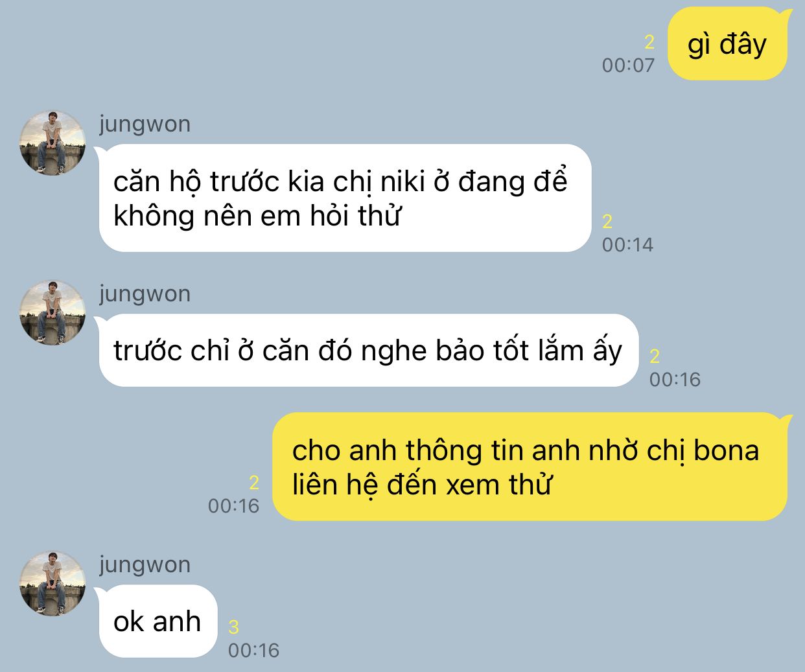Image resolution: width=805 pixels, height=672 pixels.
Task: Select the "ok anh" message bubble
Action: pos(157,621)
